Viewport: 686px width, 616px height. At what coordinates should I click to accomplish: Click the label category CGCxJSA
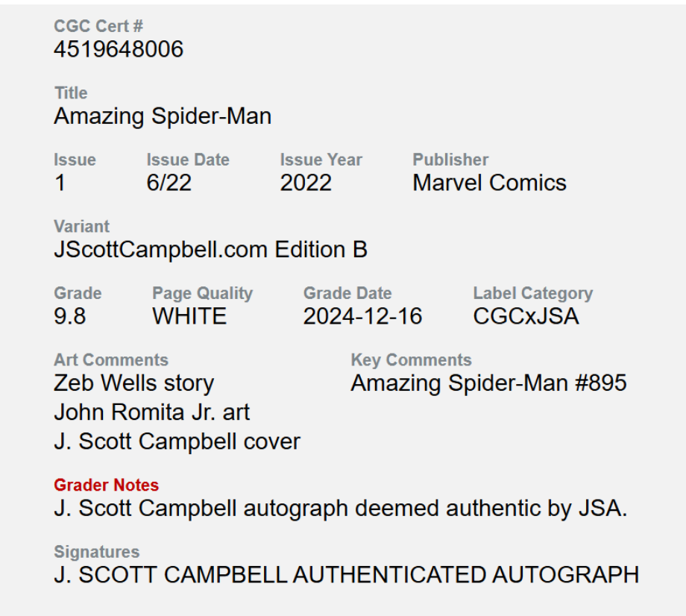coord(526,317)
